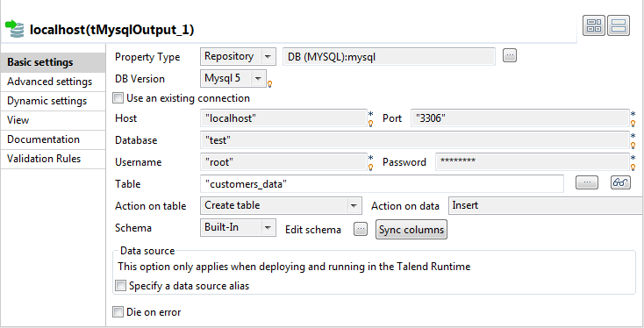Click the Host field showing localhost
Viewport: 644px width, 328px height.
tap(283, 118)
